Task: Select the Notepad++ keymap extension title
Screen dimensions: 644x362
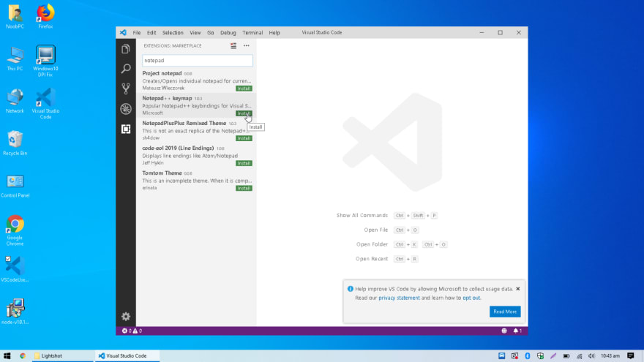Action: click(167, 98)
